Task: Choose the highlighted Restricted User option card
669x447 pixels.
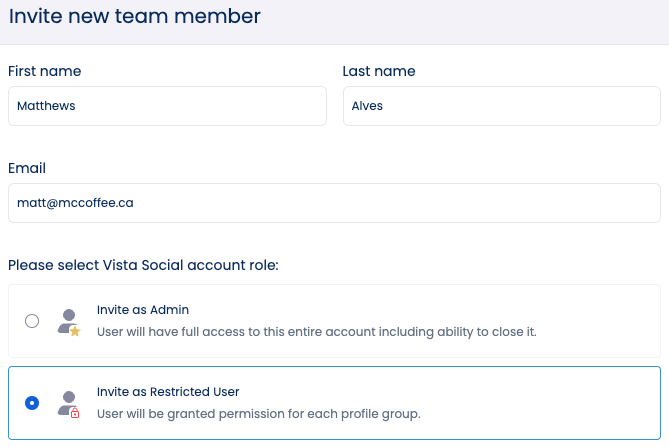Action: [x=334, y=403]
